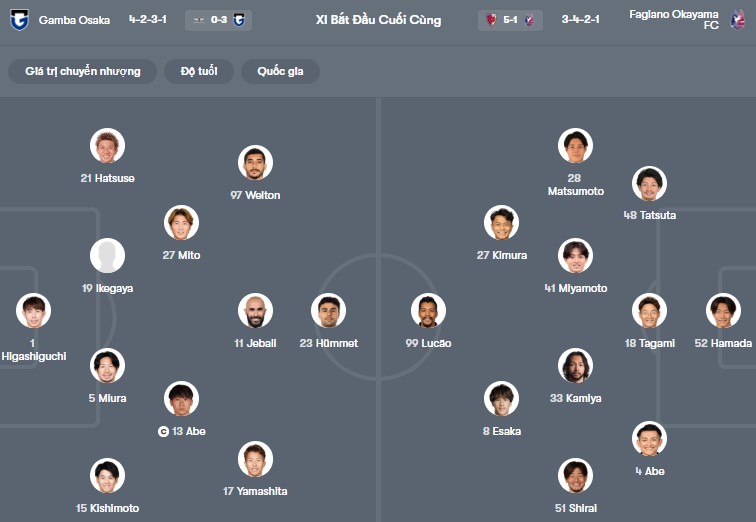
Task: Open Gamba Osaka's 0-3 last match result
Action: point(218,20)
